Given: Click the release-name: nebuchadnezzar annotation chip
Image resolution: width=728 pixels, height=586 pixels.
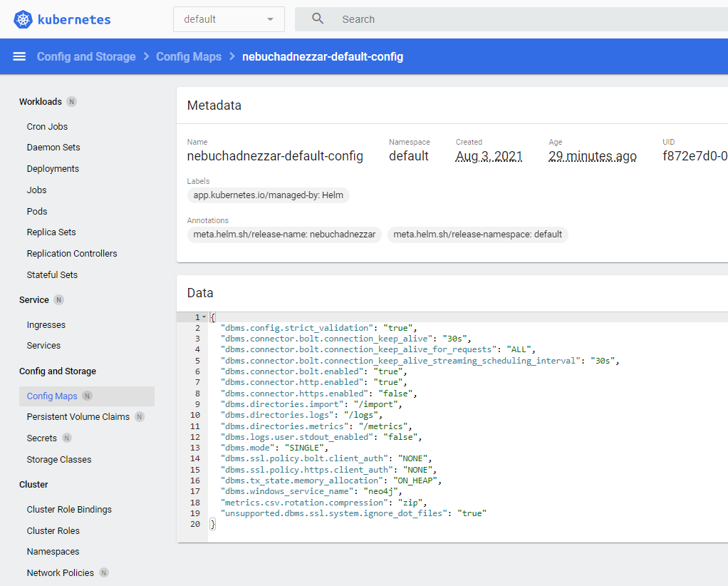Looking at the screenshot, I should [284, 235].
